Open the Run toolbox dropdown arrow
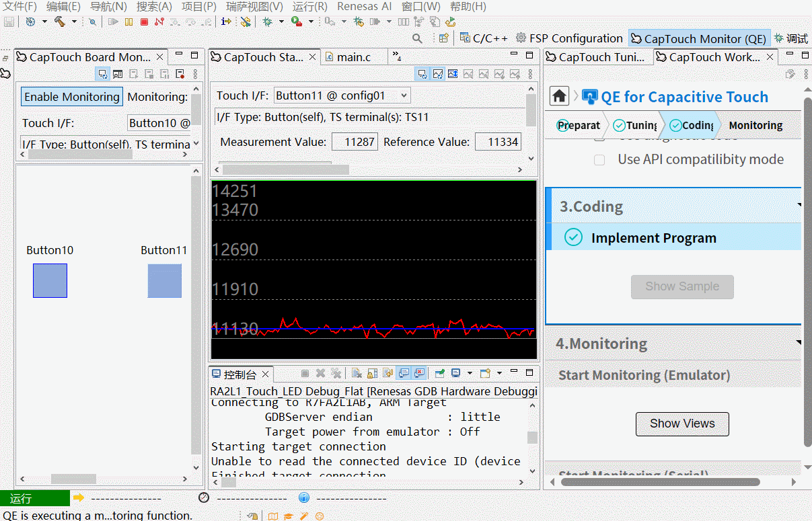The image size is (812, 521). 311,22
